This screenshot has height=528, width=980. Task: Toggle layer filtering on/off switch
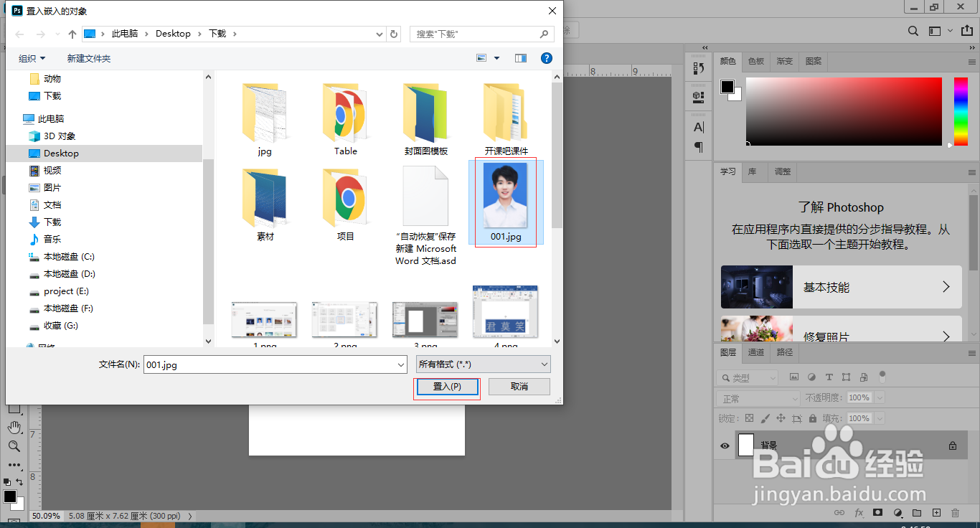click(x=882, y=376)
